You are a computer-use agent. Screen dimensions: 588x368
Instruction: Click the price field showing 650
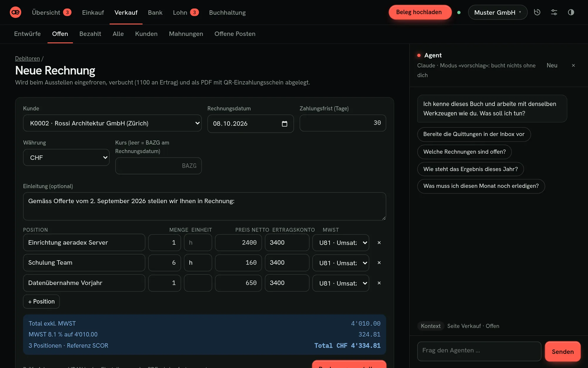coord(238,283)
